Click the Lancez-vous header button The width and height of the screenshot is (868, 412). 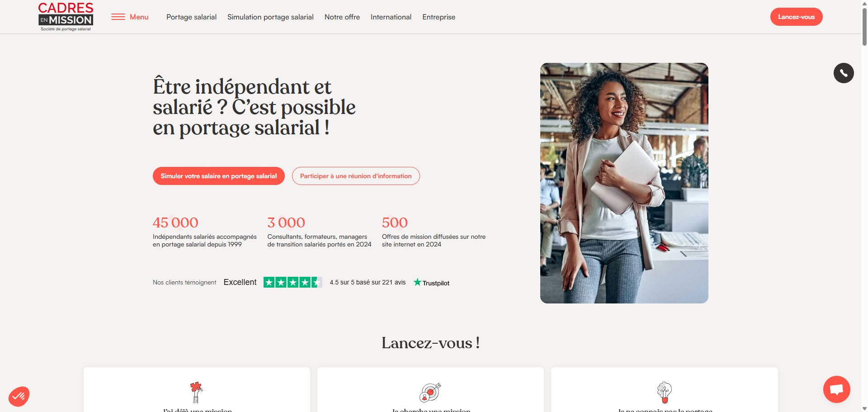(x=796, y=17)
